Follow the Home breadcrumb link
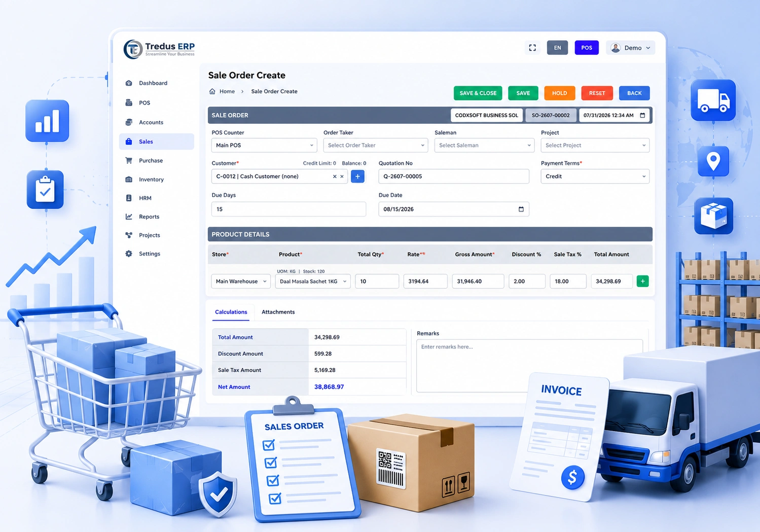 coord(227,91)
